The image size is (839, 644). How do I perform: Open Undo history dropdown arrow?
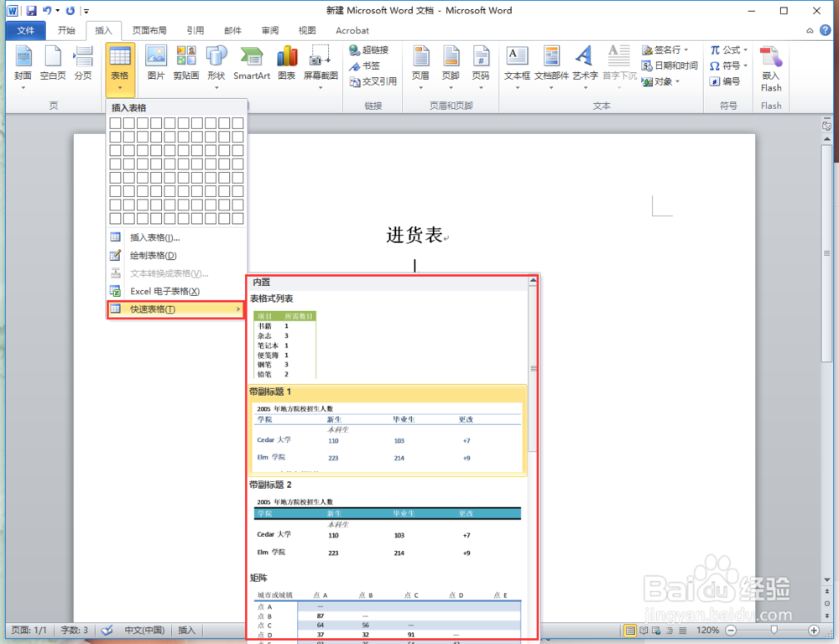57,11
